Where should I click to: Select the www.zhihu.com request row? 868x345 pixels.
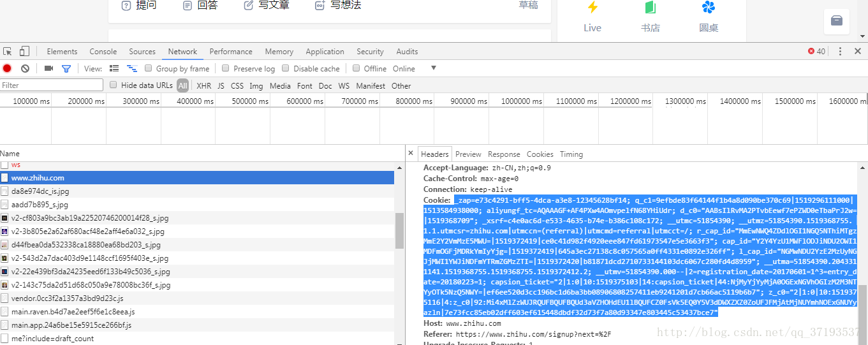[x=197, y=178]
